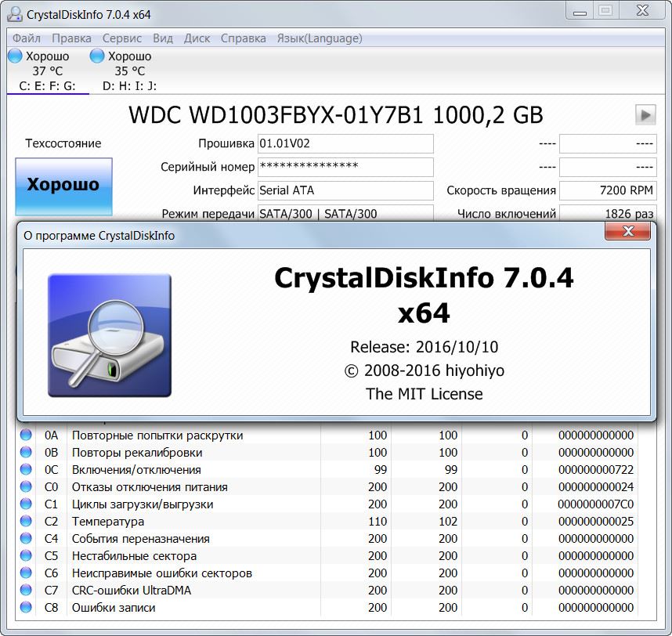Click raw value 000000000025
672x636 pixels.
[x=596, y=522]
